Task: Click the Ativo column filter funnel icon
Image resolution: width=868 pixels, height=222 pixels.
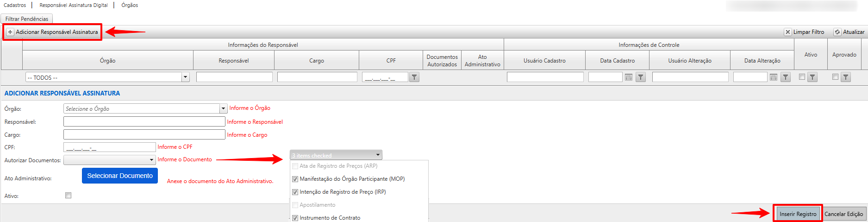Action: (x=812, y=77)
